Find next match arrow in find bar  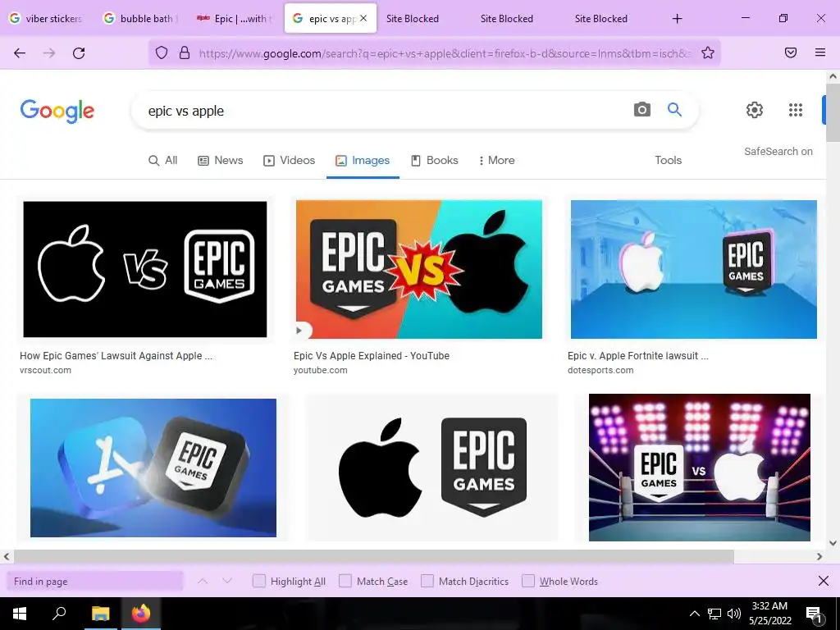pos(227,582)
